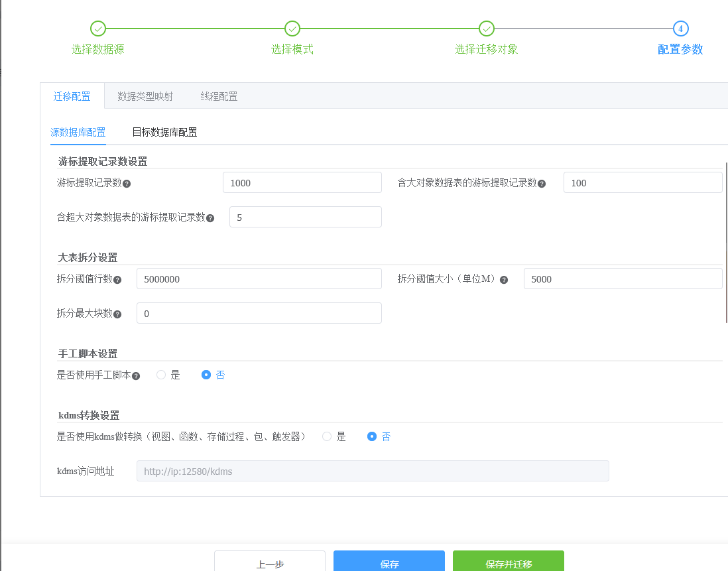Select 否 for 是否使用手工脚本

coord(206,375)
